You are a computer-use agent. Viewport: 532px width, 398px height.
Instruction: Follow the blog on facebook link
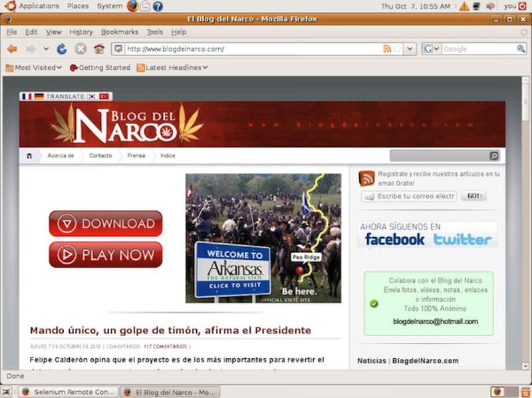(394, 239)
